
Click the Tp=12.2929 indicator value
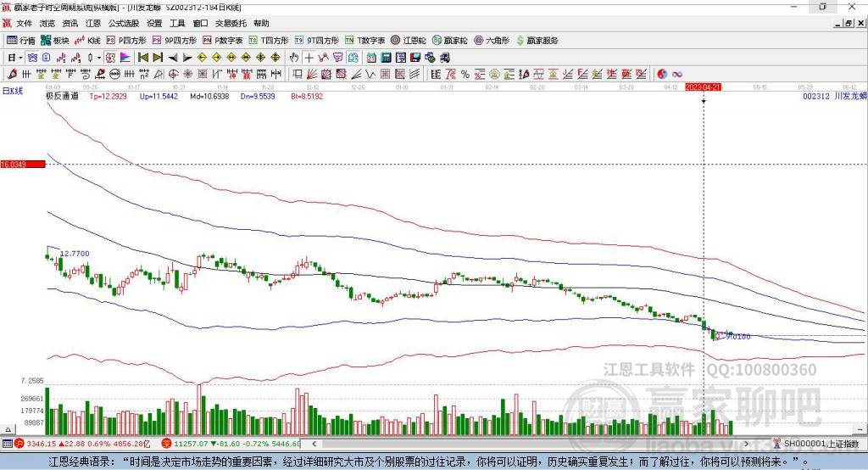[x=108, y=96]
